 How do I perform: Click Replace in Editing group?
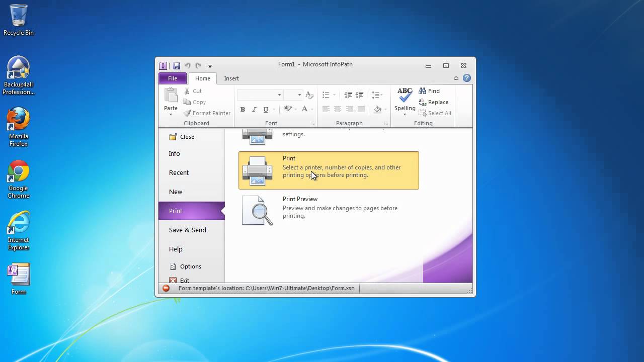click(x=434, y=102)
